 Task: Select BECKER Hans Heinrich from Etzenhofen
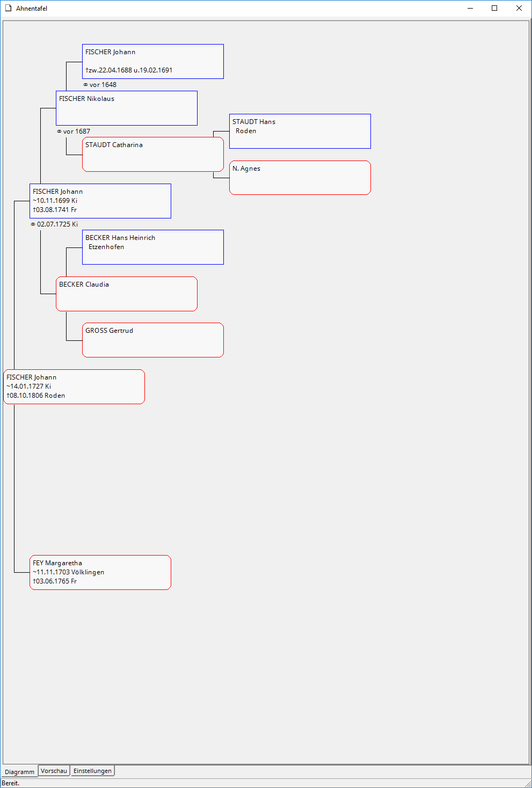pos(152,247)
